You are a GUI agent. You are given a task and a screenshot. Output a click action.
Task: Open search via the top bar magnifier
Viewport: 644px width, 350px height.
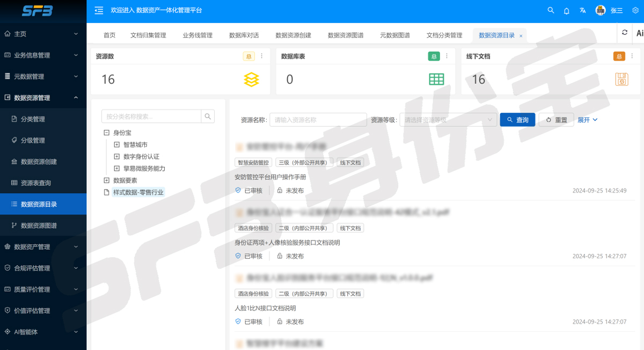click(x=551, y=10)
